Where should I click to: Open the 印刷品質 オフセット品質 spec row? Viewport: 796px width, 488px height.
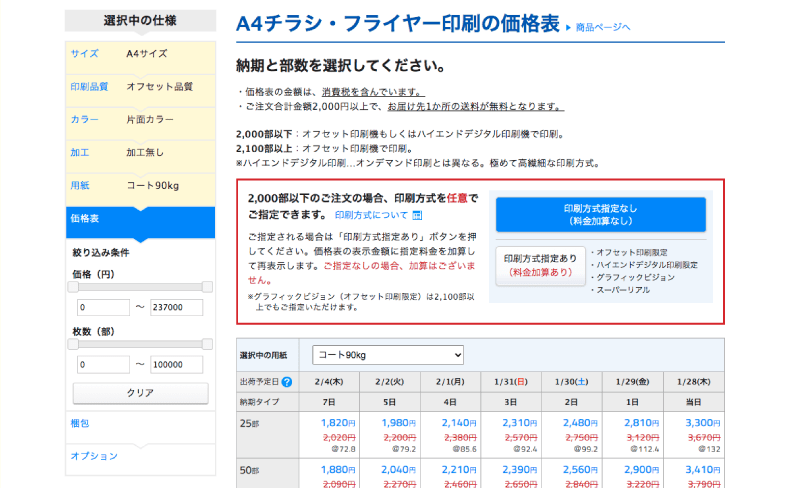(x=140, y=87)
